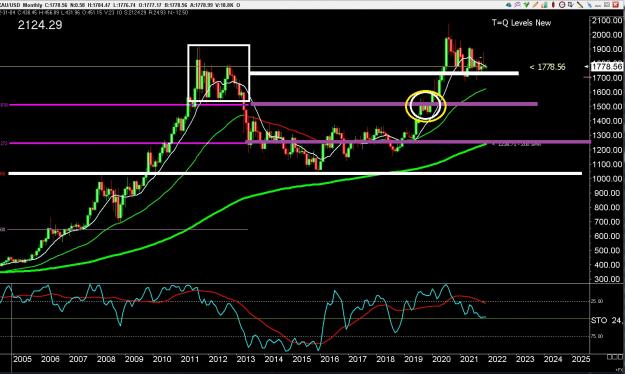Click the highlighted 1778.56 current price tag
Image resolution: width=625 pixels, height=374 pixels.
pyautogui.click(x=607, y=67)
